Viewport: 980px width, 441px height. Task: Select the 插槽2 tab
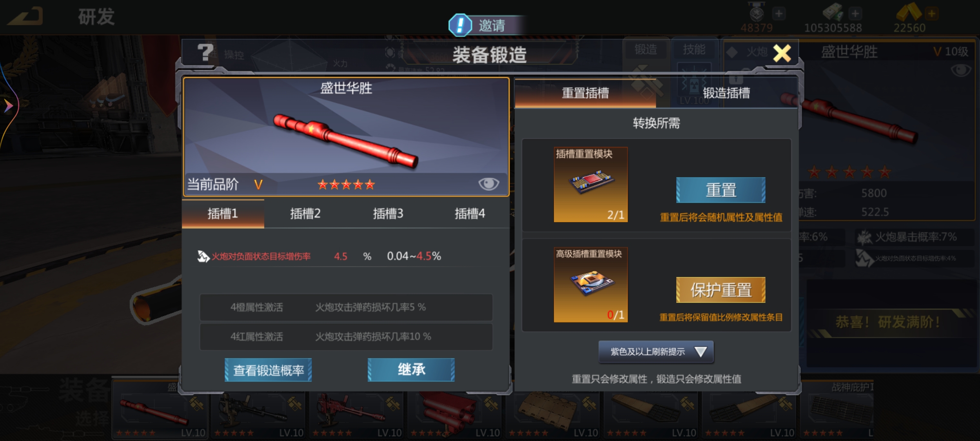click(x=305, y=214)
